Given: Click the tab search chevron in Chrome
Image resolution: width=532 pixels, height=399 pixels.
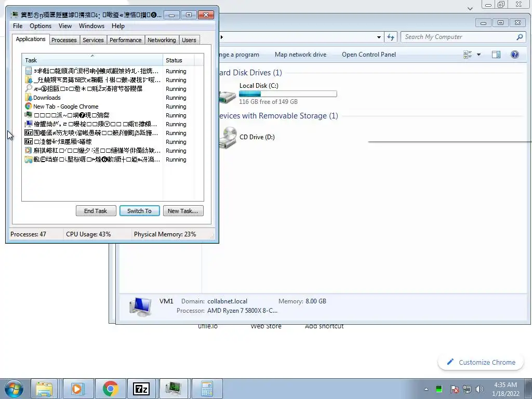Looking at the screenshot, I should (470, 8).
